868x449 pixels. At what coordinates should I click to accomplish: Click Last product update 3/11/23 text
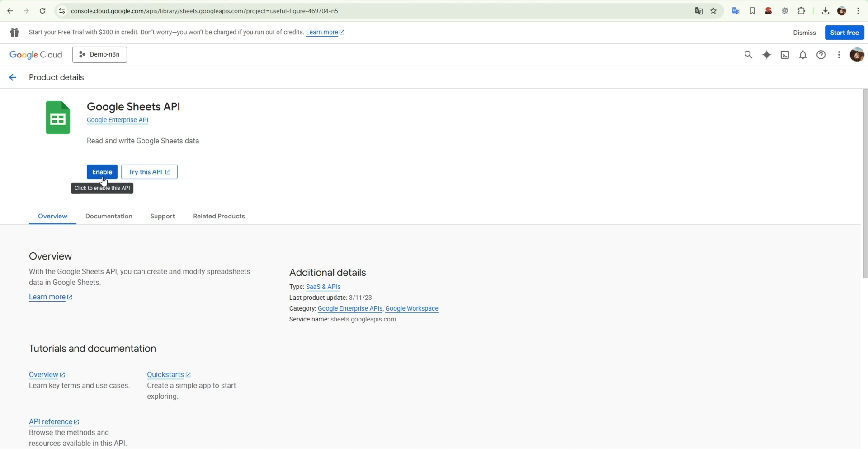coord(330,298)
